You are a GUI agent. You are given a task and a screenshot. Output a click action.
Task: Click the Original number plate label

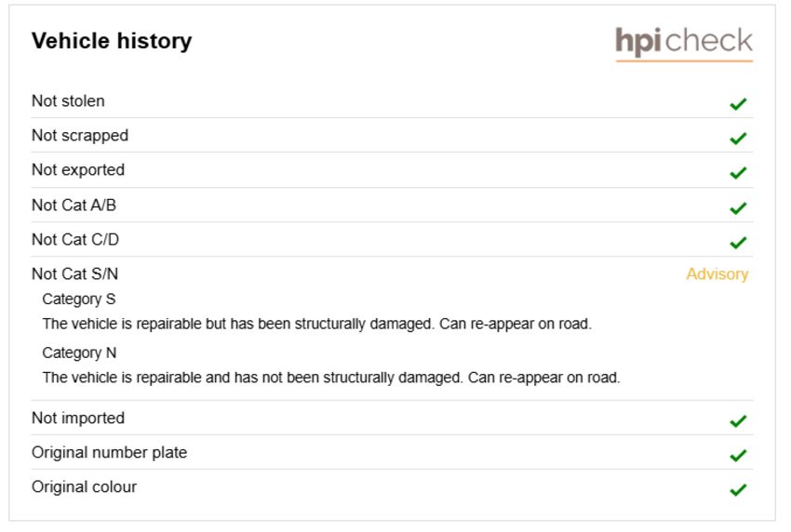[109, 453]
